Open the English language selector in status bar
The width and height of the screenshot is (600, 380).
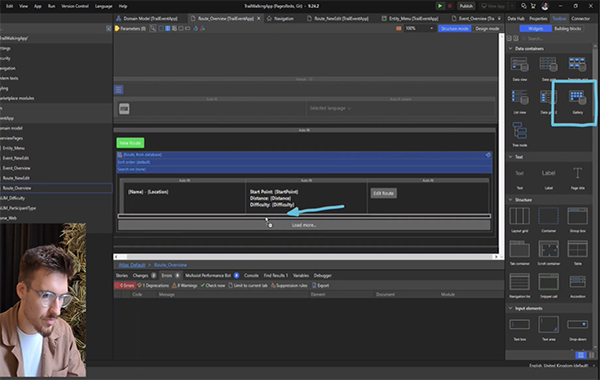pos(562,365)
